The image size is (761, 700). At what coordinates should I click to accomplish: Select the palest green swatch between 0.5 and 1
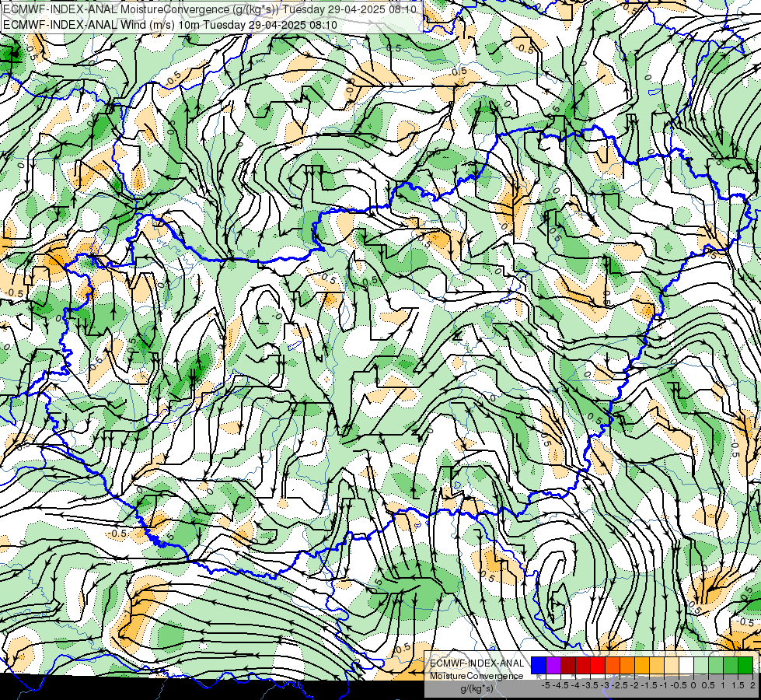(x=701, y=665)
